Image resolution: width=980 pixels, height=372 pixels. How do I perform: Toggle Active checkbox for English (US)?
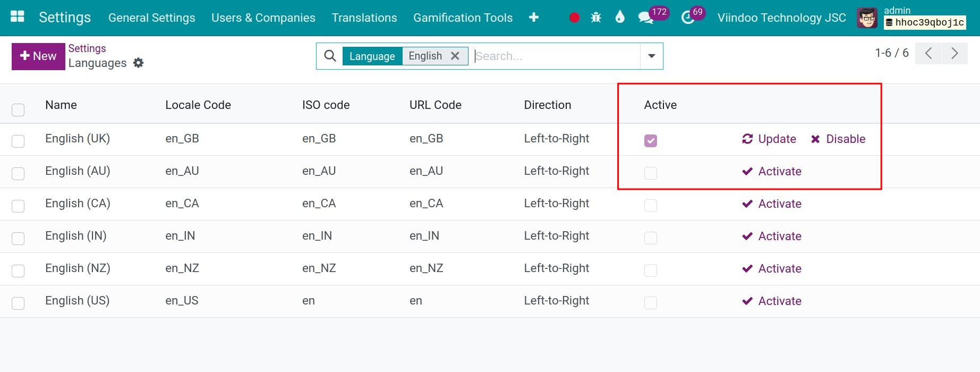[x=651, y=303]
